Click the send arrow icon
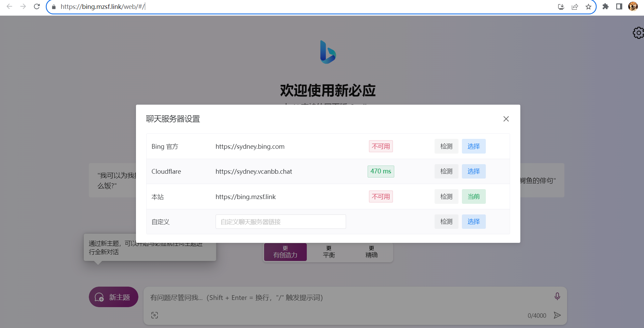 tap(557, 315)
